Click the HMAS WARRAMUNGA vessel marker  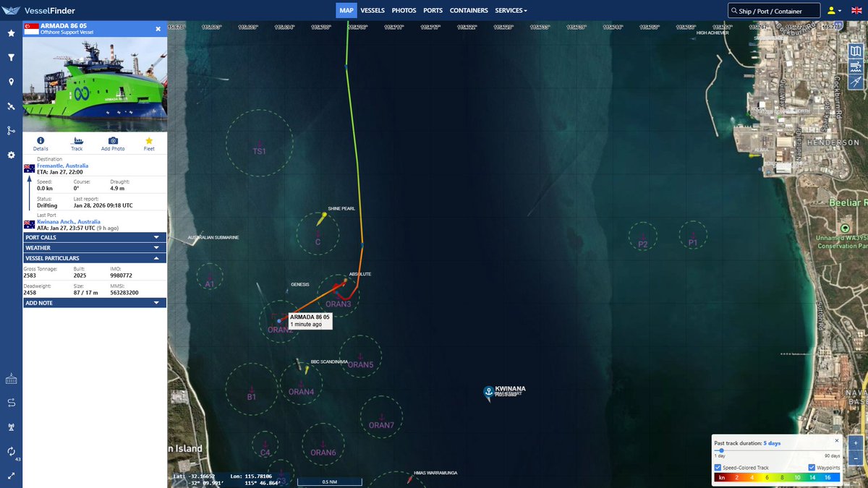pos(409,478)
